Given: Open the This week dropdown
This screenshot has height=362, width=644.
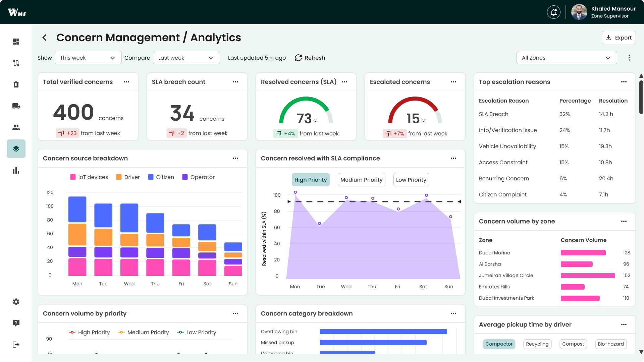Looking at the screenshot, I should click(88, 58).
